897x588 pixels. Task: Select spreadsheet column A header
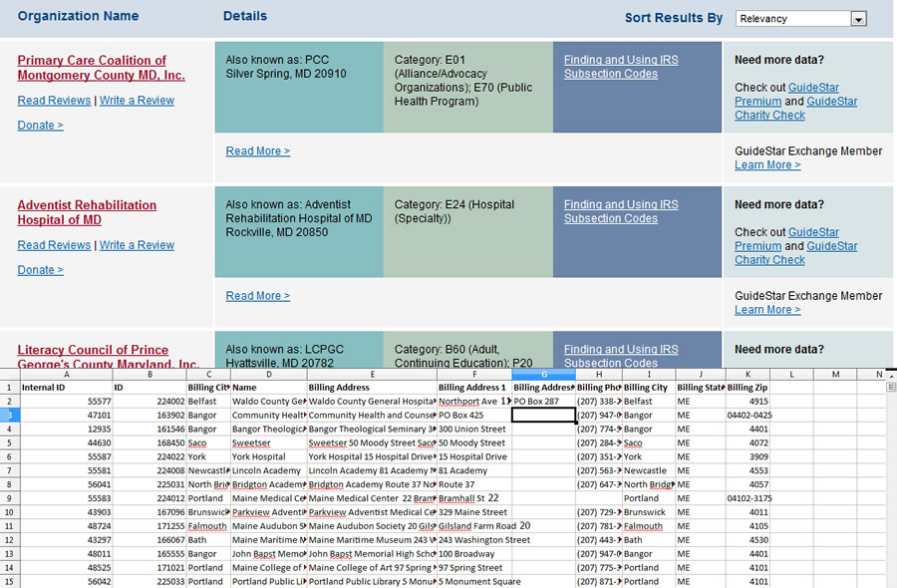pyautogui.click(x=67, y=374)
